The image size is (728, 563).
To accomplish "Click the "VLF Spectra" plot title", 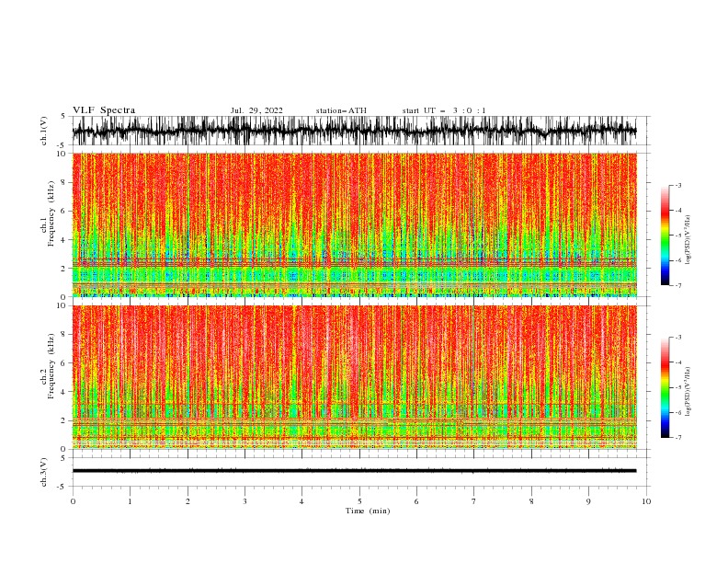I will tap(104, 110).
